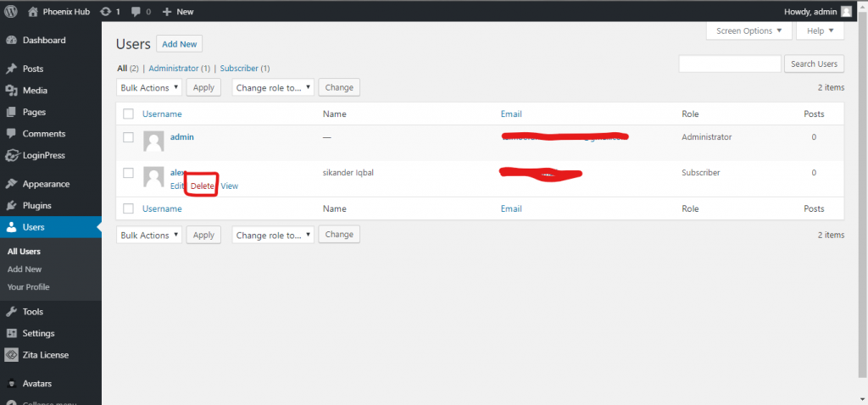
Task: Open the top Bulk Actions dropdown
Action: tap(149, 87)
